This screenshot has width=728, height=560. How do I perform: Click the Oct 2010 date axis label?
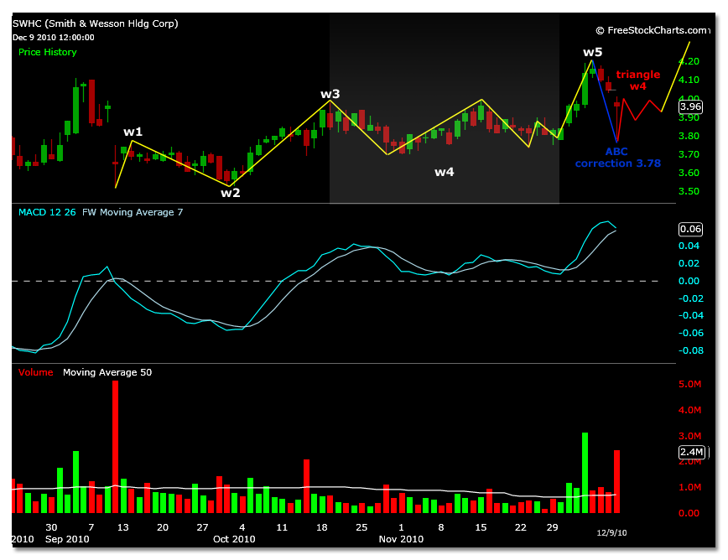coord(233,539)
